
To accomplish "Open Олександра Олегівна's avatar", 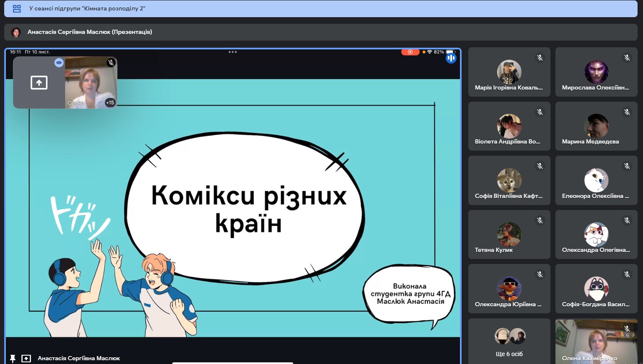I will pos(596,234).
